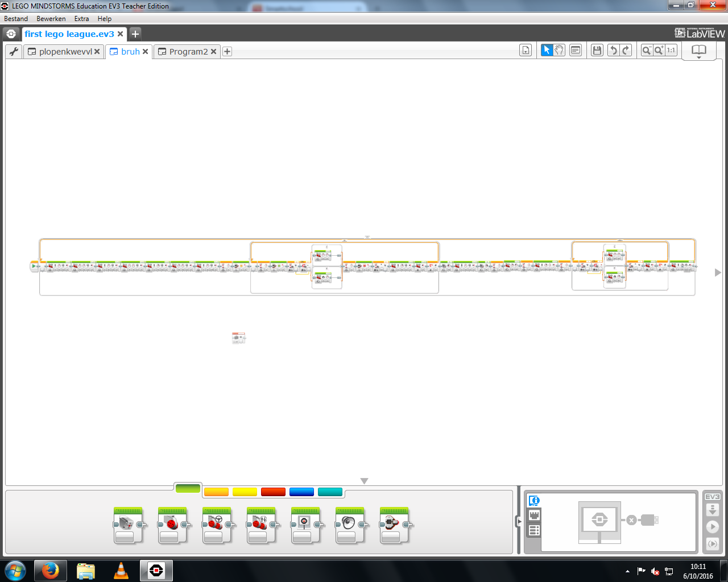Open Firefox from the taskbar
The image size is (728, 582).
pyautogui.click(x=50, y=571)
